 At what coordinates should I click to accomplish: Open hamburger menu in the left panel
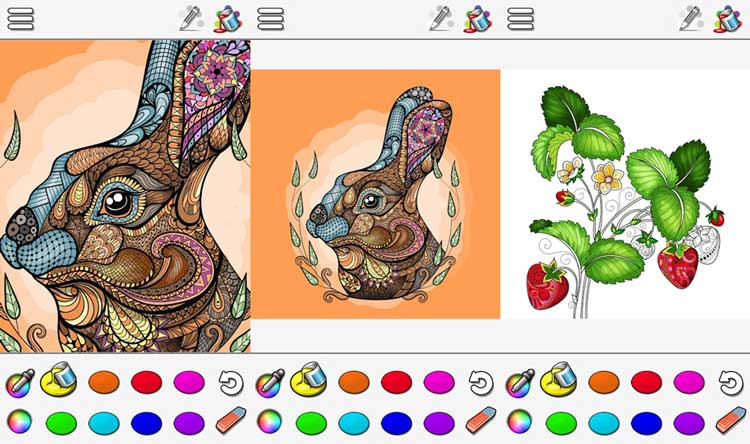click(x=21, y=19)
